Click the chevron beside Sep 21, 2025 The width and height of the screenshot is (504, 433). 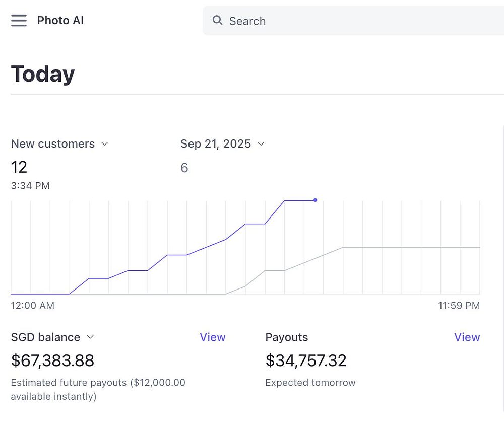point(261,144)
